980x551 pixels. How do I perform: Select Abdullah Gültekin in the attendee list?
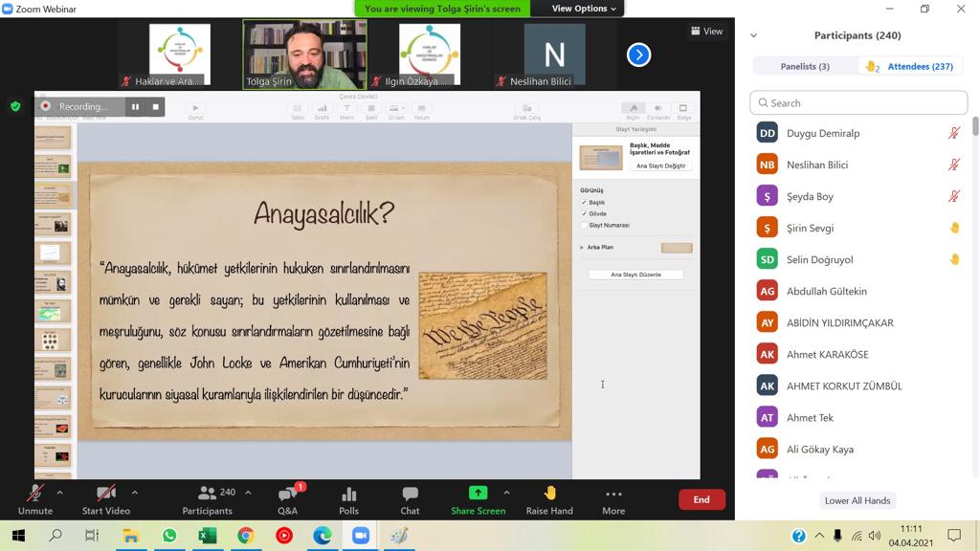click(x=860, y=291)
